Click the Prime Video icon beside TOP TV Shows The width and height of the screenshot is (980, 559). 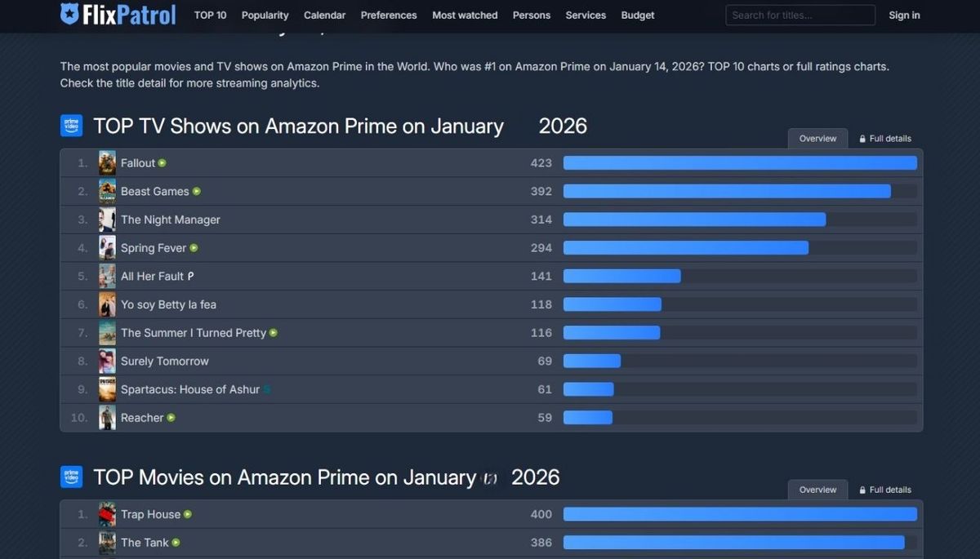(x=71, y=126)
